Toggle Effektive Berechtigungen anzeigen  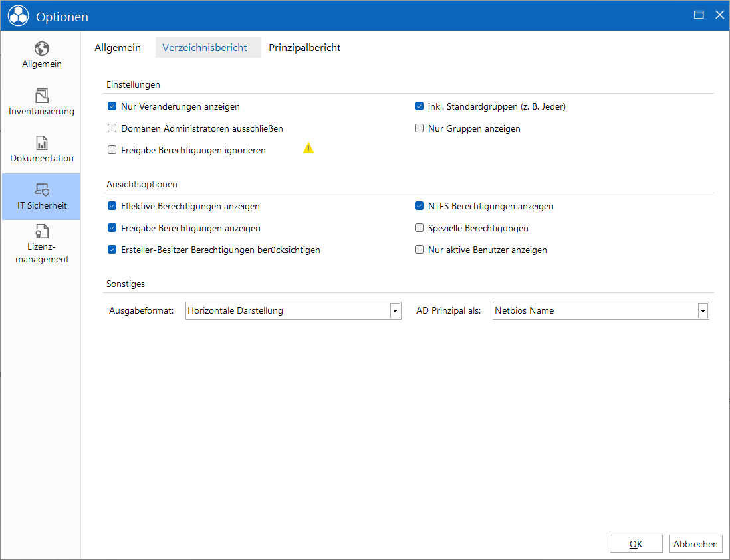pyautogui.click(x=112, y=205)
